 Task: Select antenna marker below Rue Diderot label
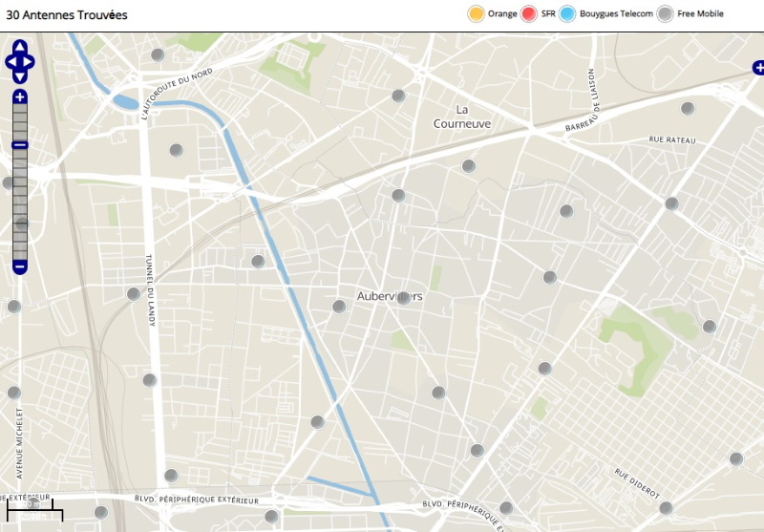666,509
